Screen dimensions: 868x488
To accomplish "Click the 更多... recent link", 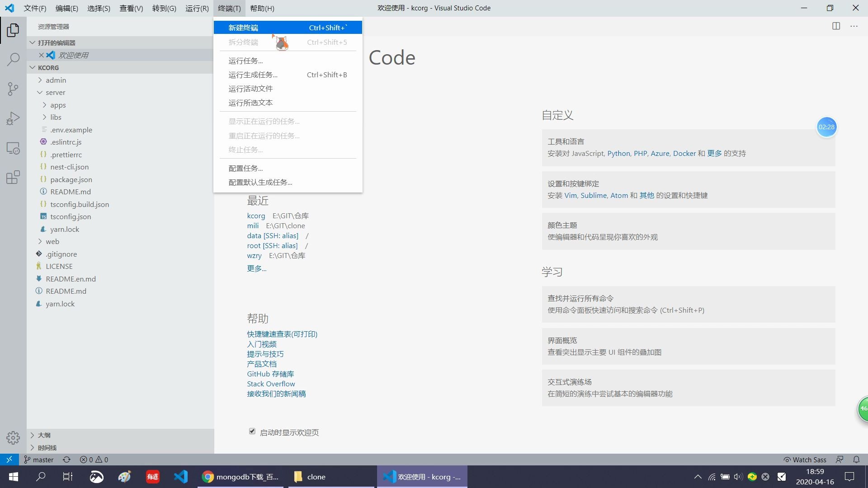I will (x=256, y=268).
